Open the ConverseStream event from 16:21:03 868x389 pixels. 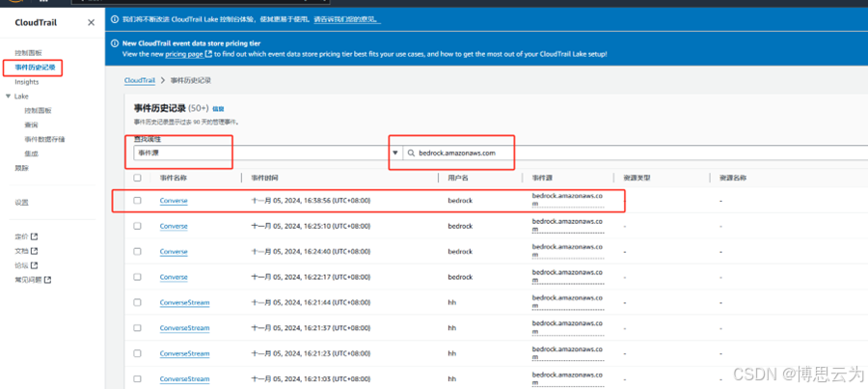[185, 379]
